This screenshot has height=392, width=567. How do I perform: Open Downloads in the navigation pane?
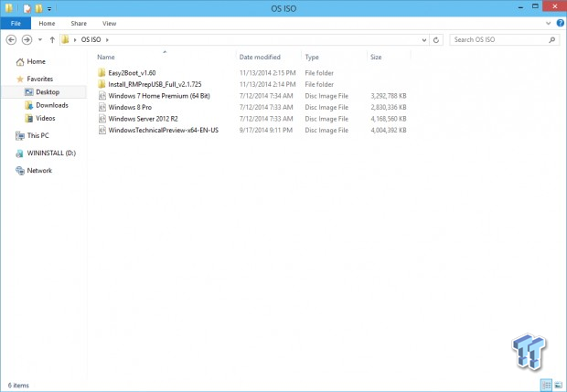click(52, 105)
